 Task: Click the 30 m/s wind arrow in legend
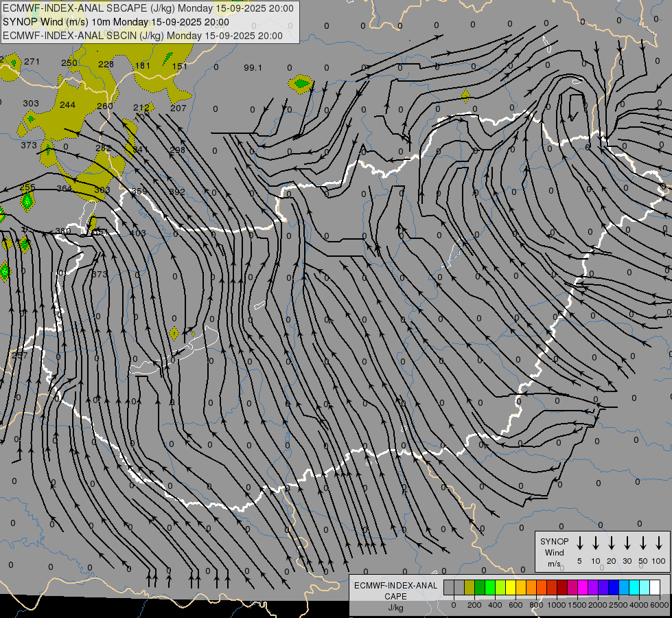click(x=627, y=543)
